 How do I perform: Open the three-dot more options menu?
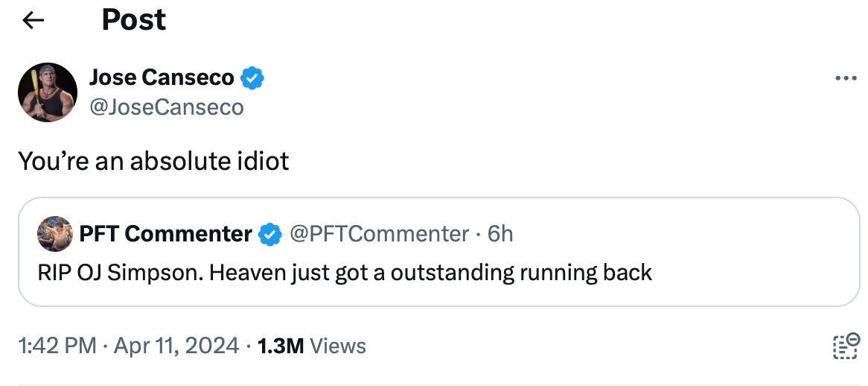[846, 78]
